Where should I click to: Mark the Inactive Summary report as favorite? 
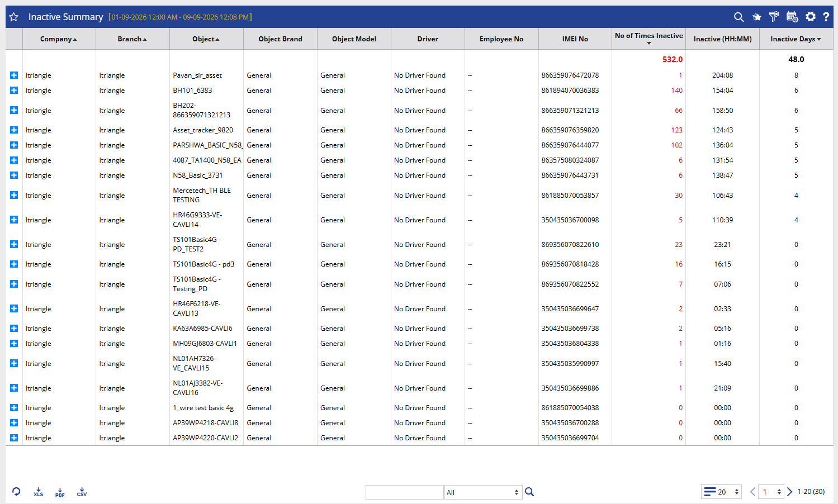pos(14,17)
